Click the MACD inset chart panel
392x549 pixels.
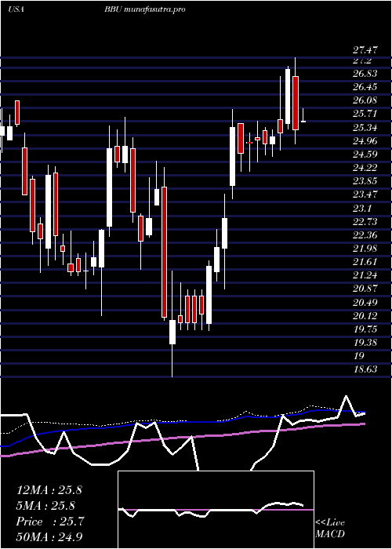pyautogui.click(x=216, y=510)
